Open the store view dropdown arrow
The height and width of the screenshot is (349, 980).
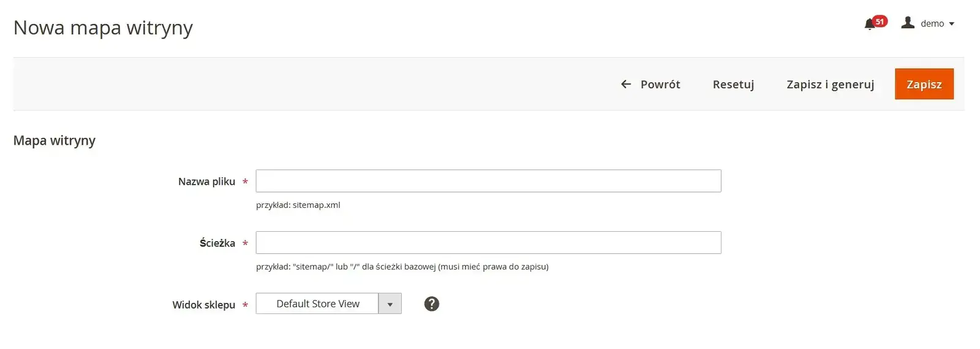coord(390,304)
